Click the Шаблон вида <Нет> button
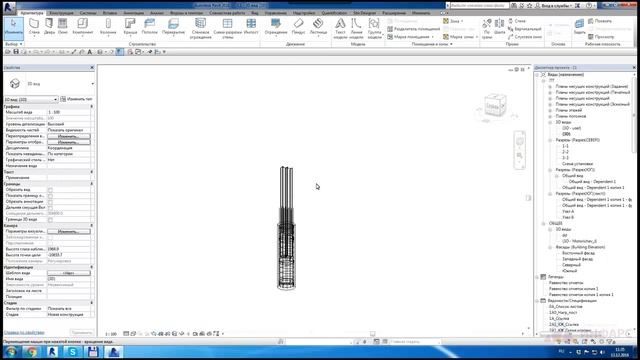This screenshot has width=640, height=360. point(69,273)
